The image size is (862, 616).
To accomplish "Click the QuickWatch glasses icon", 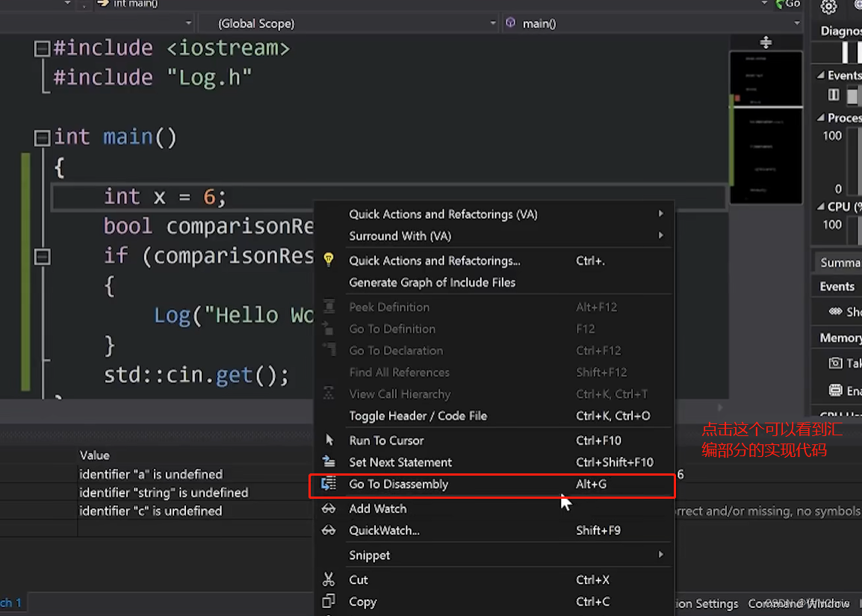I will [x=329, y=531].
